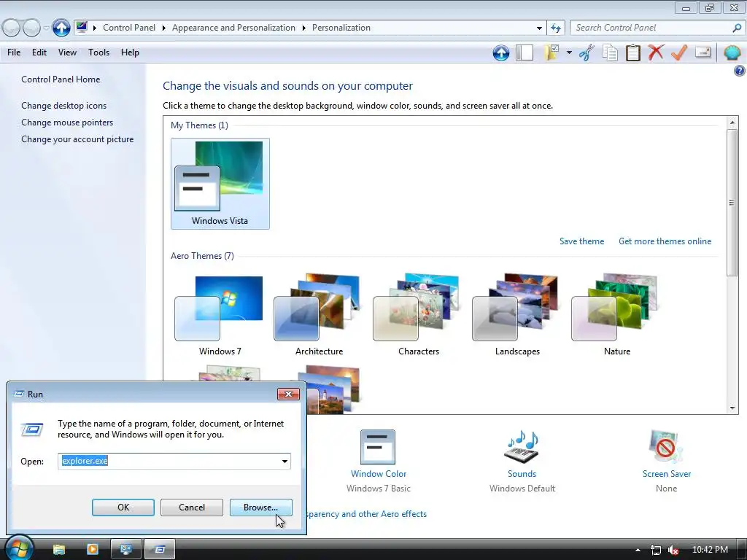Expand breadcrumb arrow before Control Panel
This screenshot has width=747, height=560.
(x=94, y=28)
